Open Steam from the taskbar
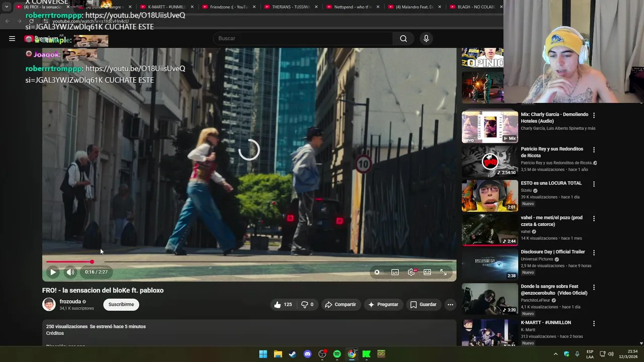The height and width of the screenshot is (362, 644). pyautogui.click(x=292, y=354)
